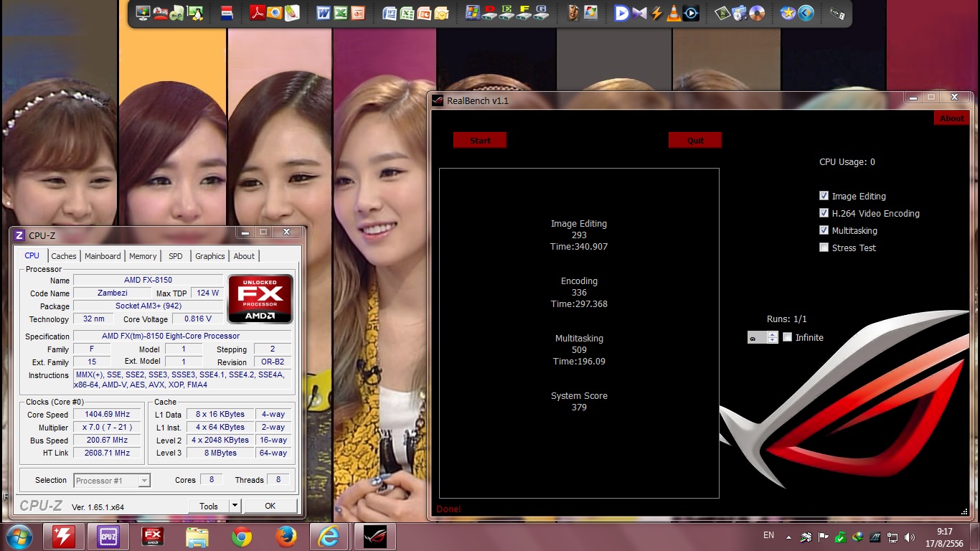Screen dimensions: 980x551
Task: Switch to the Mainboard tab in CPU-Z
Action: click(103, 256)
